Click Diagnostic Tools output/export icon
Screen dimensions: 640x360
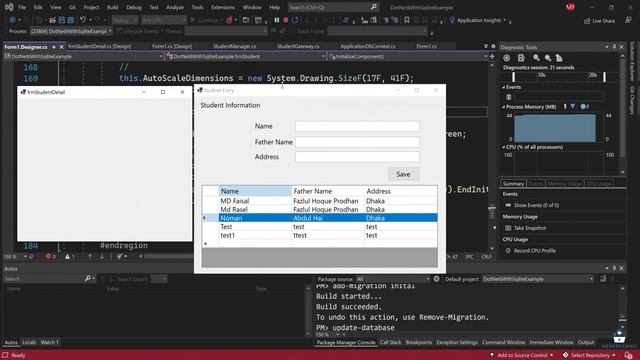[521, 58]
